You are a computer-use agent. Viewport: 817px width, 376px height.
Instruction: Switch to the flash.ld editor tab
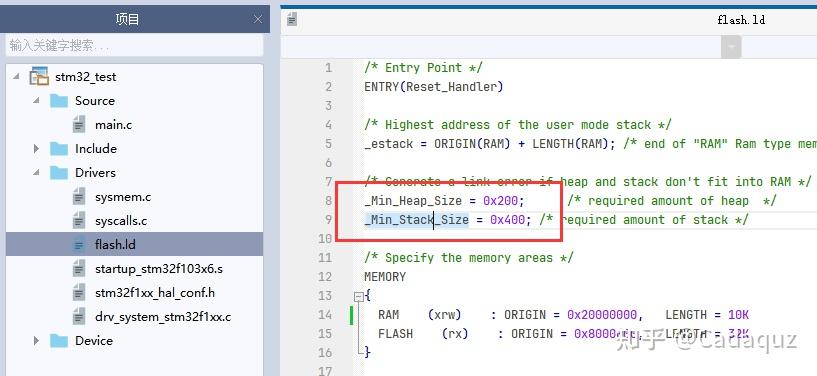(741, 20)
